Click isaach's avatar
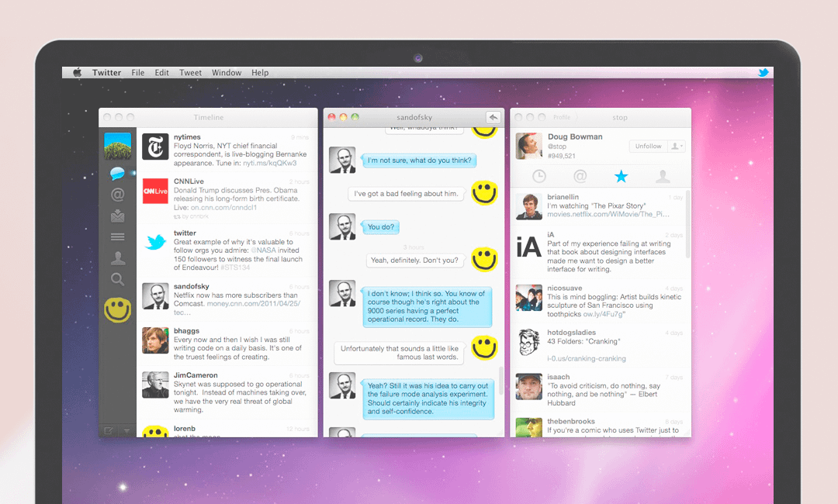This screenshot has width=838, height=504. tap(529, 387)
